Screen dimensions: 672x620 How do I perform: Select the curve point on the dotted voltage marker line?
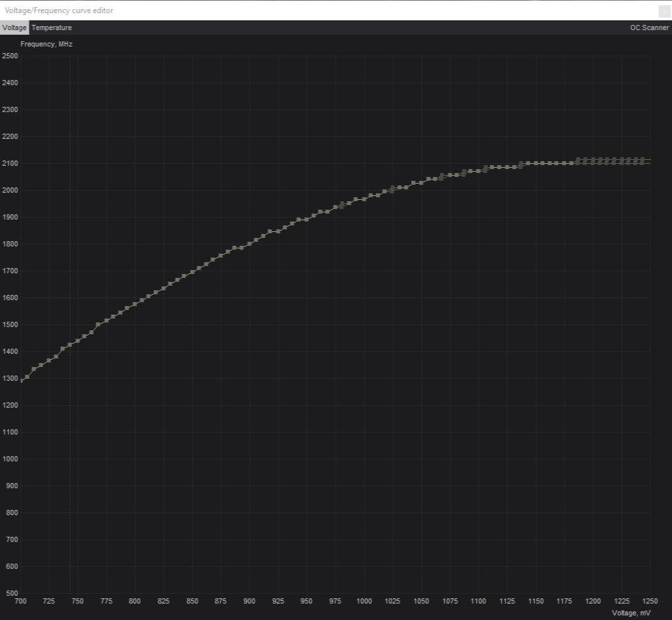click(x=70, y=345)
